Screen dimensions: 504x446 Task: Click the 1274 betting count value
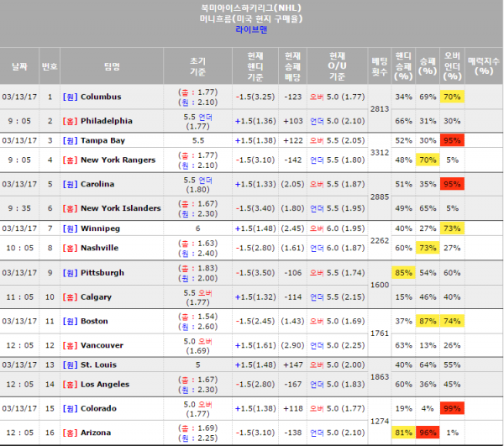point(380,422)
